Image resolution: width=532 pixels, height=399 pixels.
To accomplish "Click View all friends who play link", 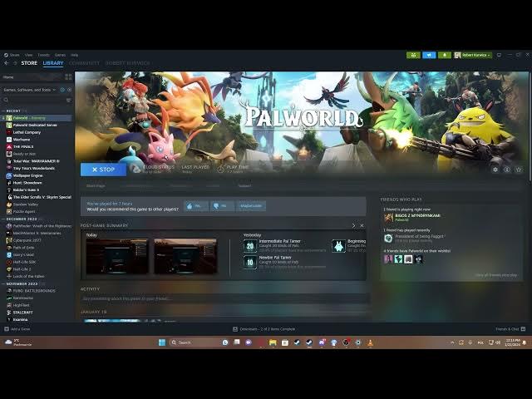I will (496, 275).
